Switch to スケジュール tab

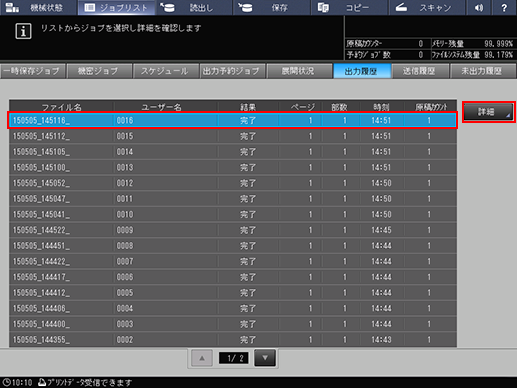(x=165, y=71)
